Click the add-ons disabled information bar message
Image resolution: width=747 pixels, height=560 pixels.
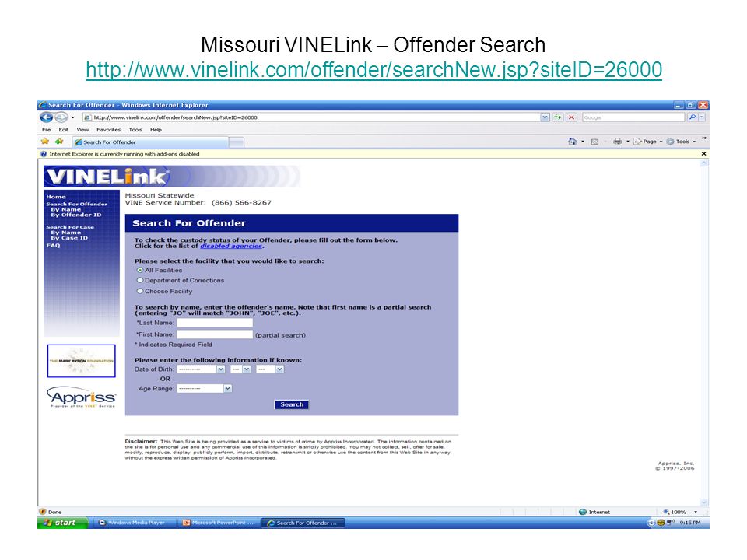pyautogui.click(x=124, y=154)
